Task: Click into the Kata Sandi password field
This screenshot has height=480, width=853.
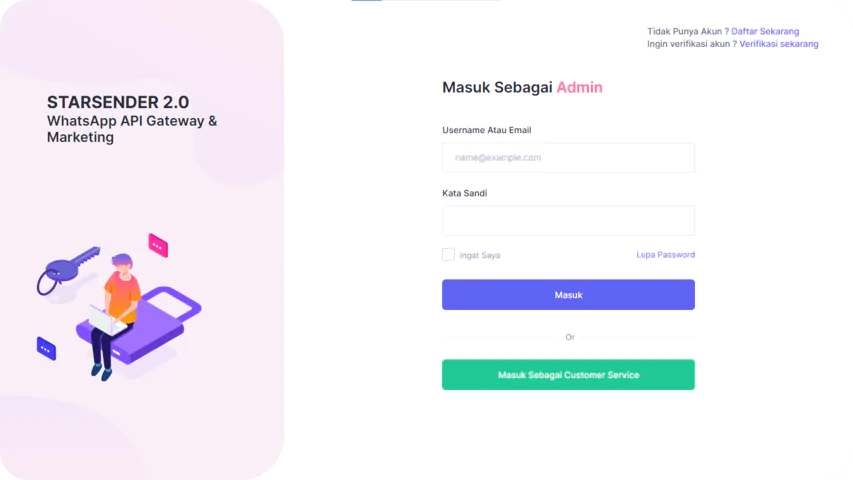Action: 568,221
